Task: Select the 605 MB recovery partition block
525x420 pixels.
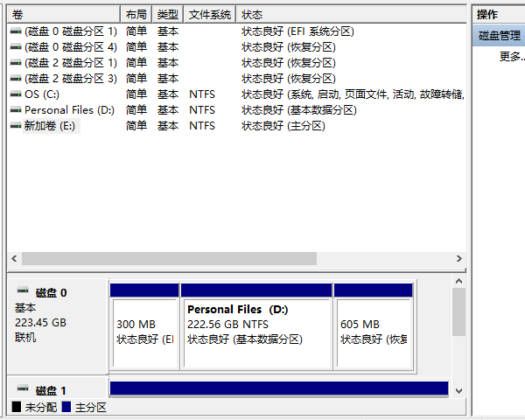Action: click(373, 331)
